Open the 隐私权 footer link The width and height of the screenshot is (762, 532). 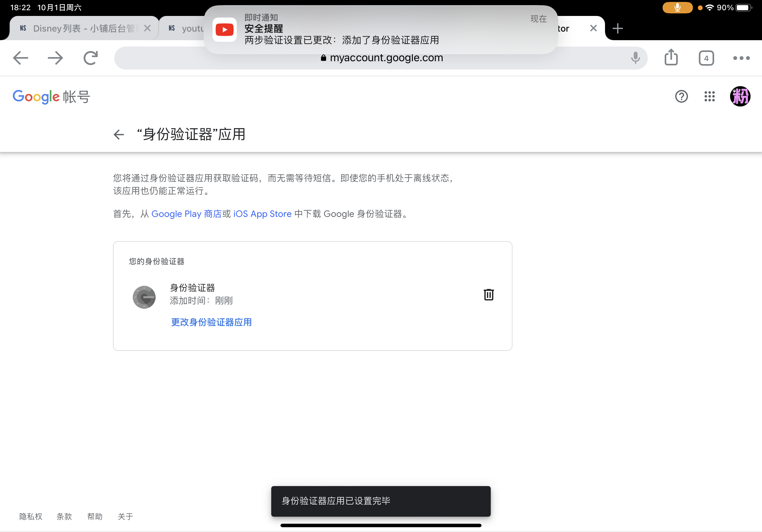pyautogui.click(x=30, y=516)
